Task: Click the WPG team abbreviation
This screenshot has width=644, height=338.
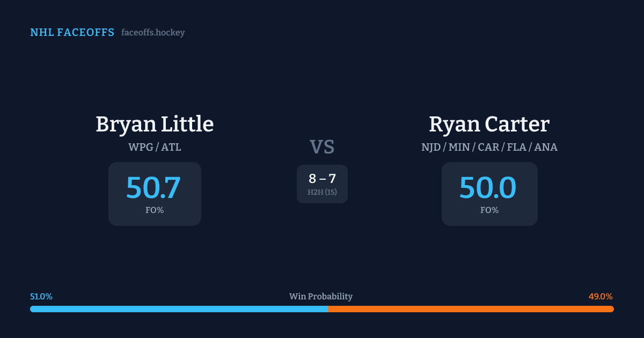Action: pos(140,147)
